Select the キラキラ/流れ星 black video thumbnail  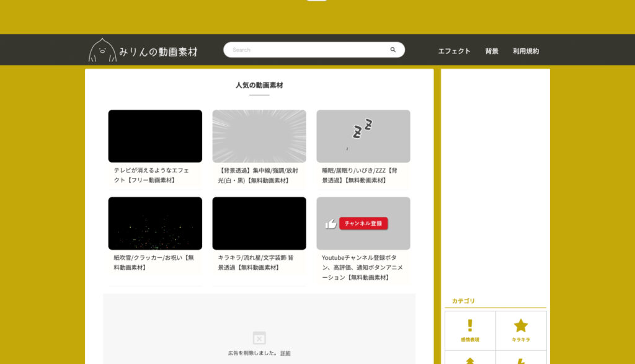[x=259, y=223]
